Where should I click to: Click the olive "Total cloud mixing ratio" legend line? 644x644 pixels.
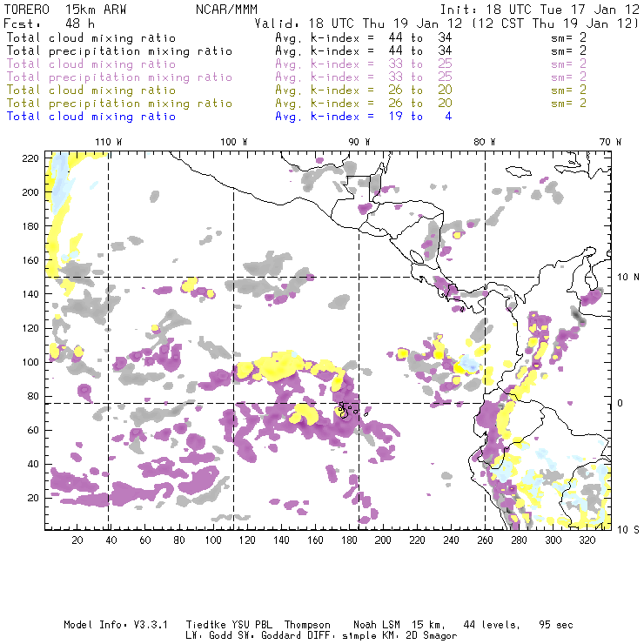click(x=91, y=90)
